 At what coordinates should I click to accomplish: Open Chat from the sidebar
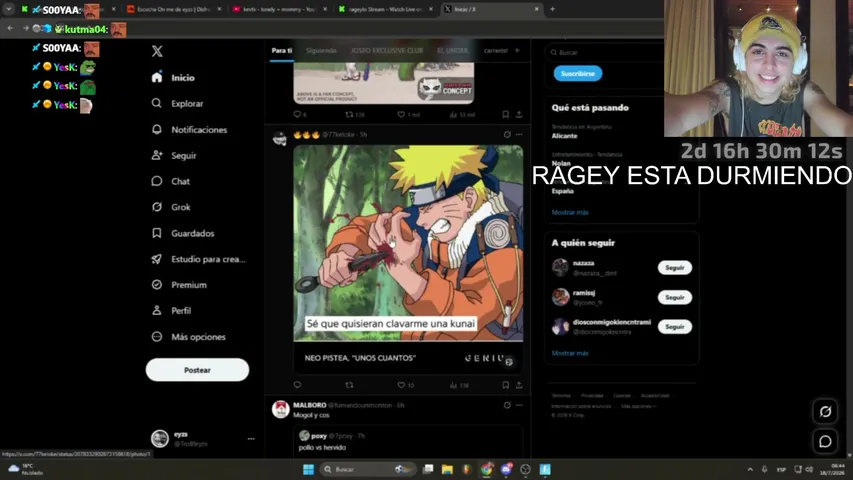(170, 181)
